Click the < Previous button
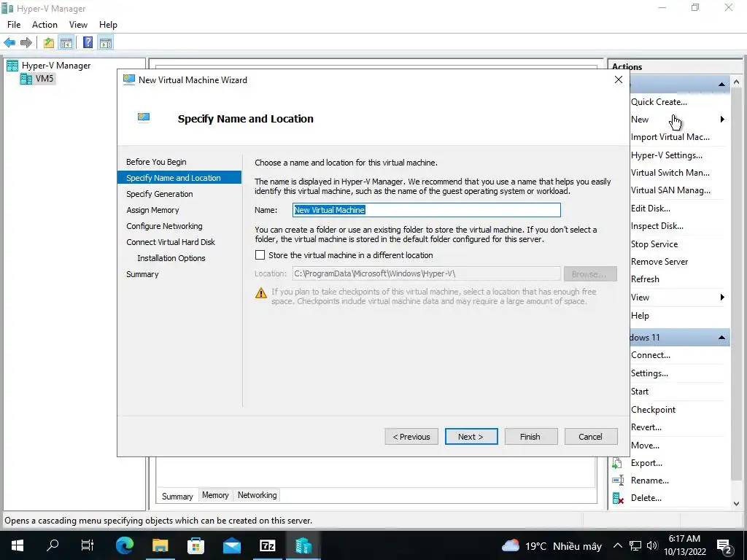Image resolution: width=747 pixels, height=560 pixels. click(x=411, y=437)
